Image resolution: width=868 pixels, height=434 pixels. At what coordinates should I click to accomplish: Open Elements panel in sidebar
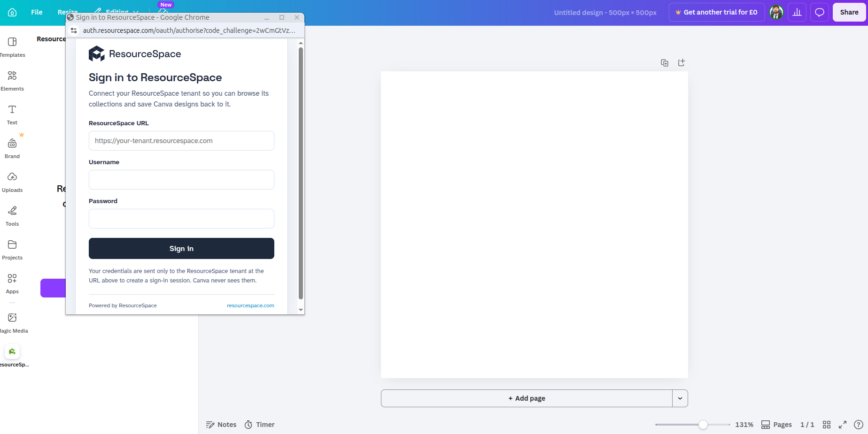12,81
